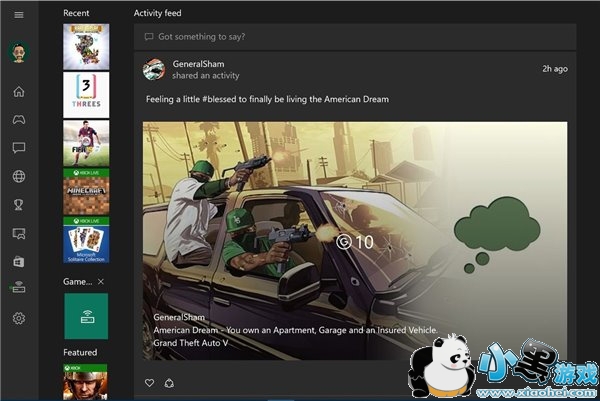Click 'American Dream' achievement description

coord(295,330)
